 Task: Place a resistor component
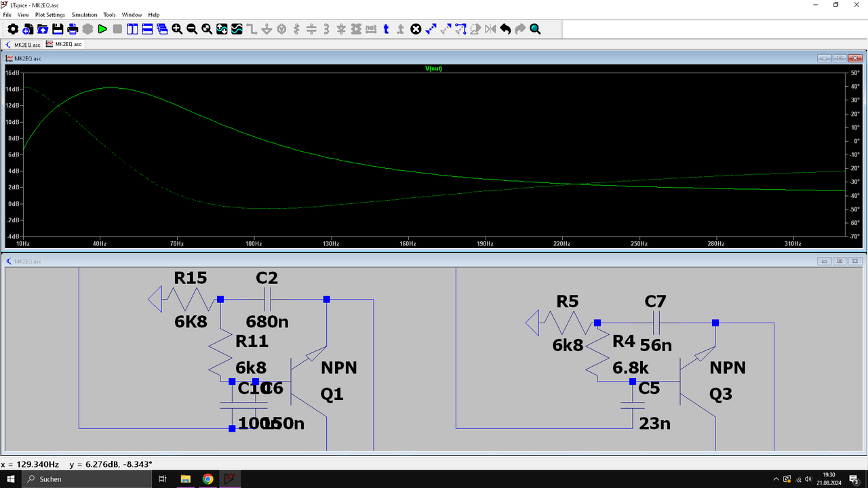click(296, 29)
